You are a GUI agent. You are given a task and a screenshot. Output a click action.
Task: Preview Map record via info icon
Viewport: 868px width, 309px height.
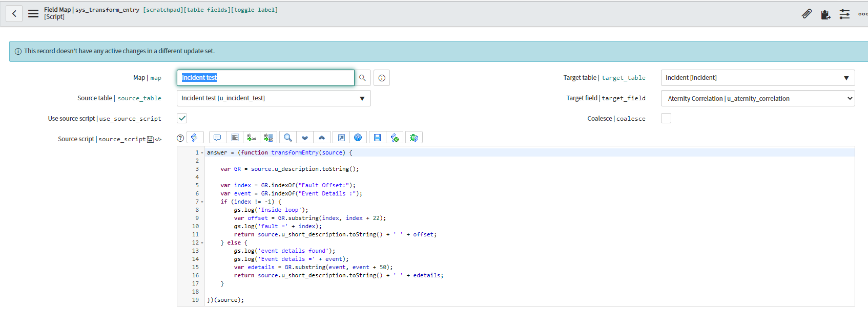[x=382, y=78]
